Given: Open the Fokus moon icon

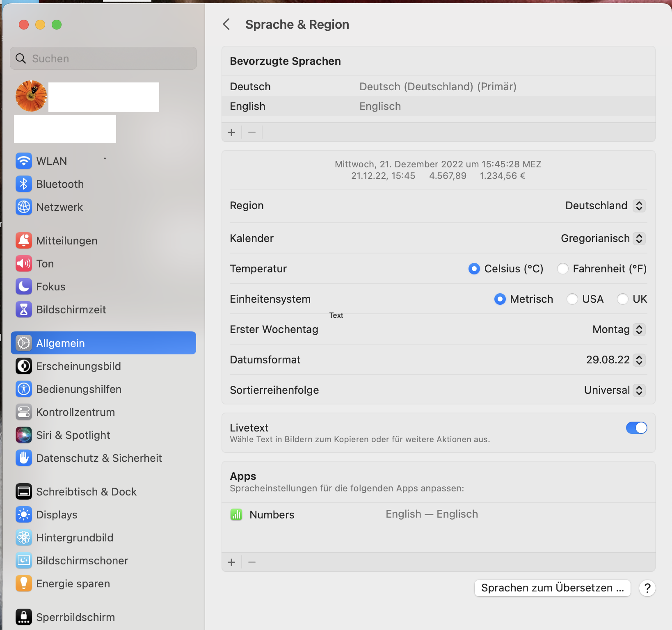Looking at the screenshot, I should 24,286.
